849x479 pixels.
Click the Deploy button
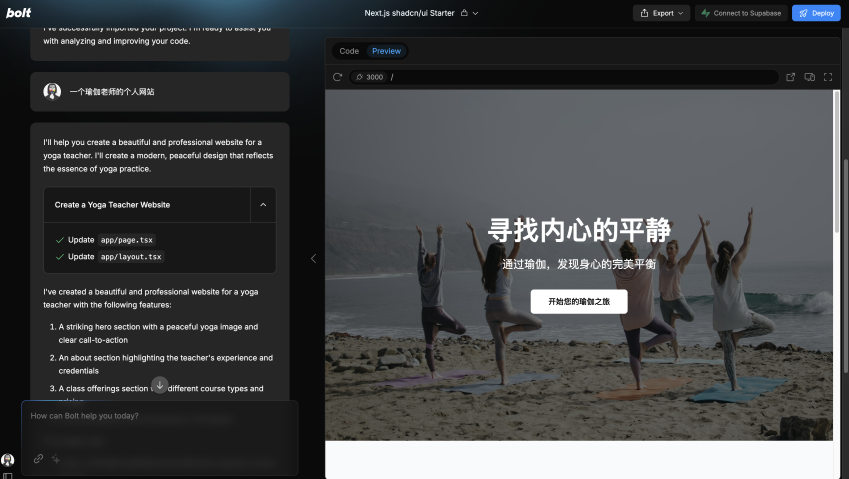coord(816,13)
